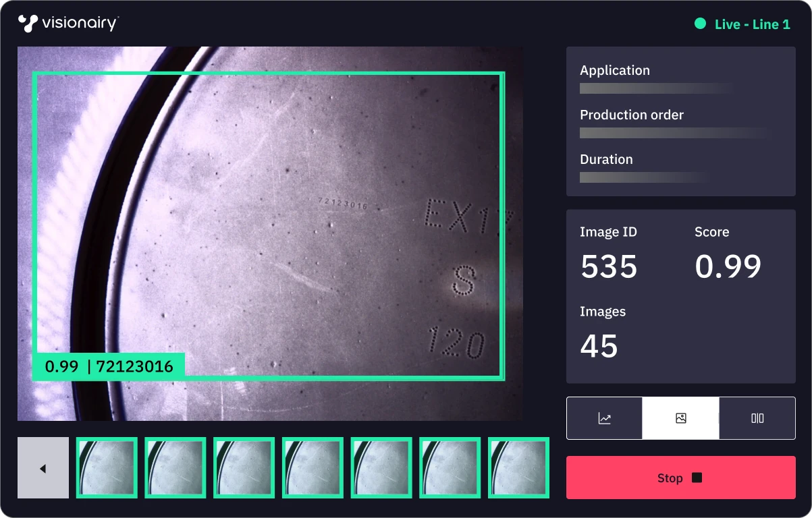Image resolution: width=812 pixels, height=518 pixels.
Task: Click the Stop button
Action: 680,478
